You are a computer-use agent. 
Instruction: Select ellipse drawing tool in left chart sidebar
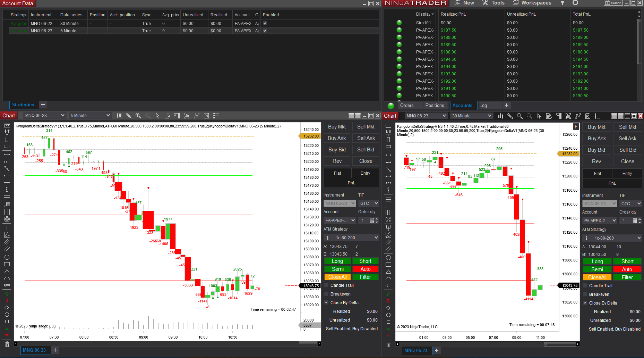7,257
